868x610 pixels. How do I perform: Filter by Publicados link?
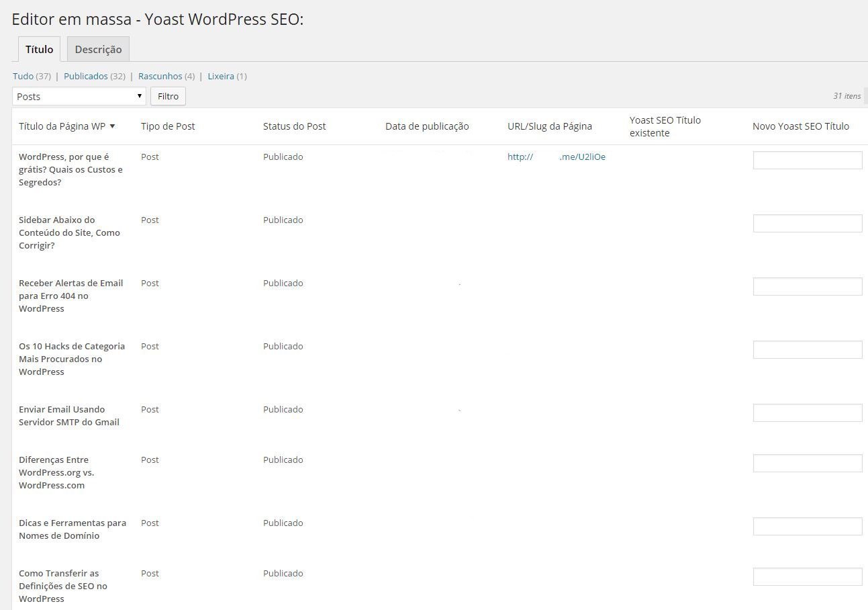(x=86, y=76)
